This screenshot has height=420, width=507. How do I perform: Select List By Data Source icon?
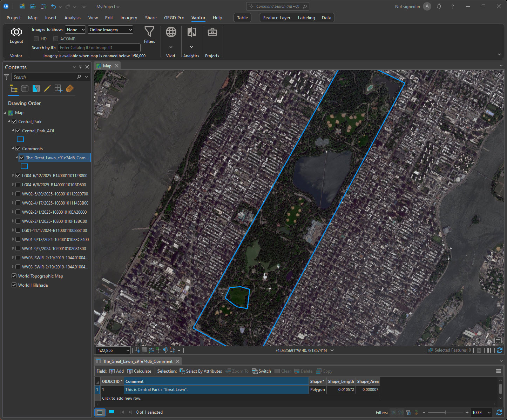(25, 89)
